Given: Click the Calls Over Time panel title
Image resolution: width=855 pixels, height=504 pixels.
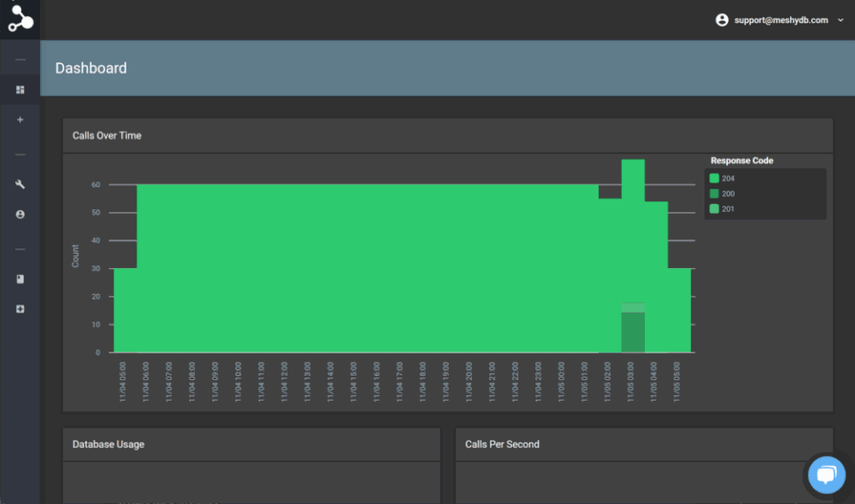Looking at the screenshot, I should (107, 136).
